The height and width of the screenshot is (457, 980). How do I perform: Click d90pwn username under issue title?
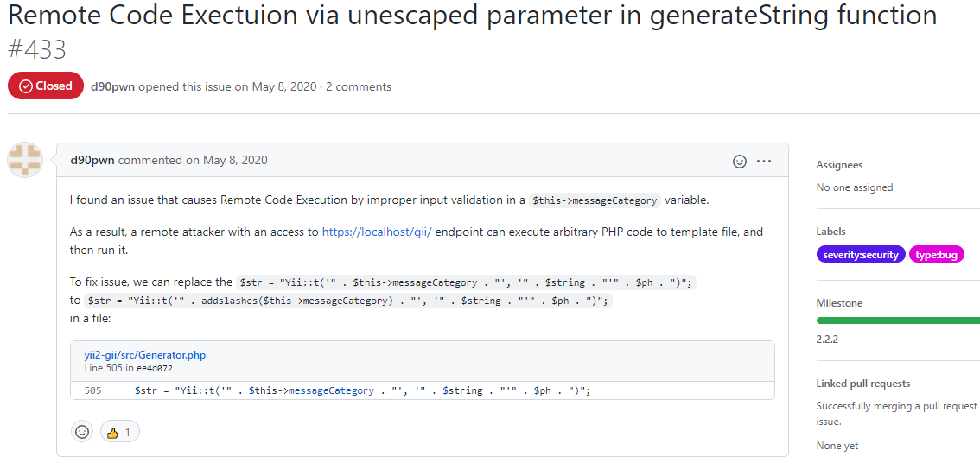pos(112,86)
